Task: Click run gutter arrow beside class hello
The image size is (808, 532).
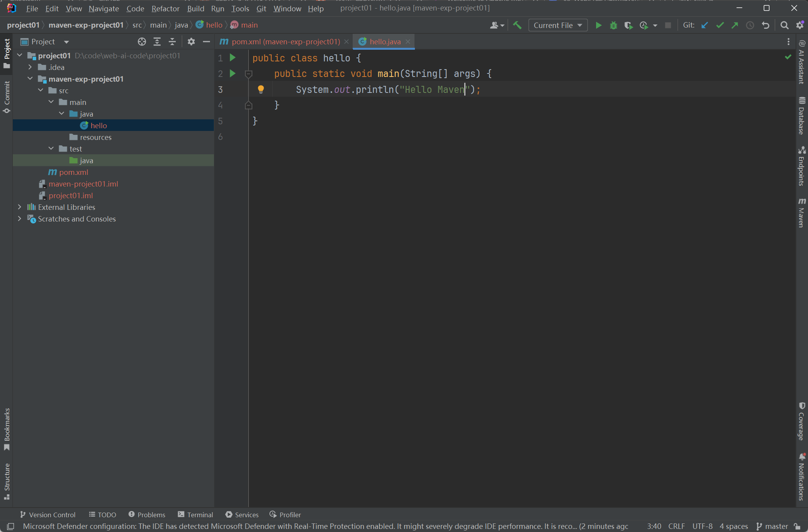Action: [x=233, y=58]
